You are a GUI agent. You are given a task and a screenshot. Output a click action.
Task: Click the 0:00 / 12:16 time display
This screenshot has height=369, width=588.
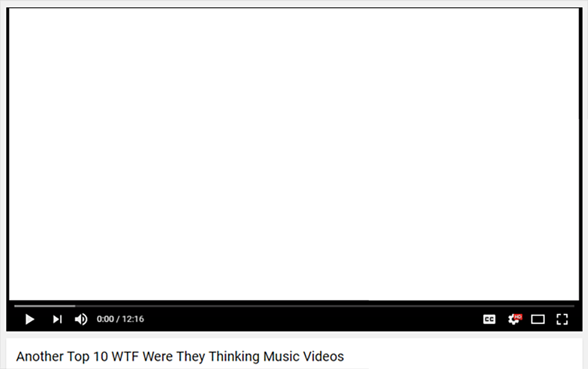[120, 319]
